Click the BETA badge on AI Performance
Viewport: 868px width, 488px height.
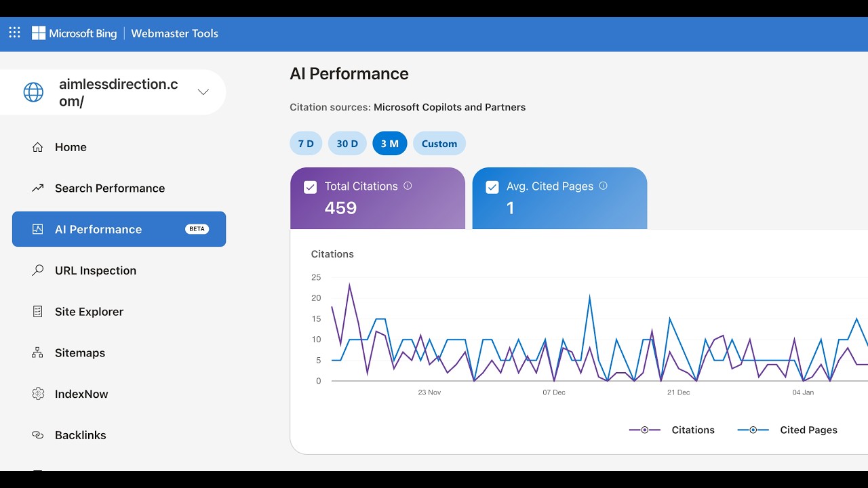197,229
